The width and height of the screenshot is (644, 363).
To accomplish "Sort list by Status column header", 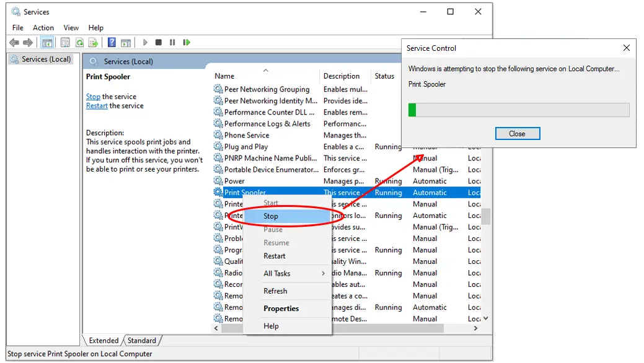I will pos(384,76).
